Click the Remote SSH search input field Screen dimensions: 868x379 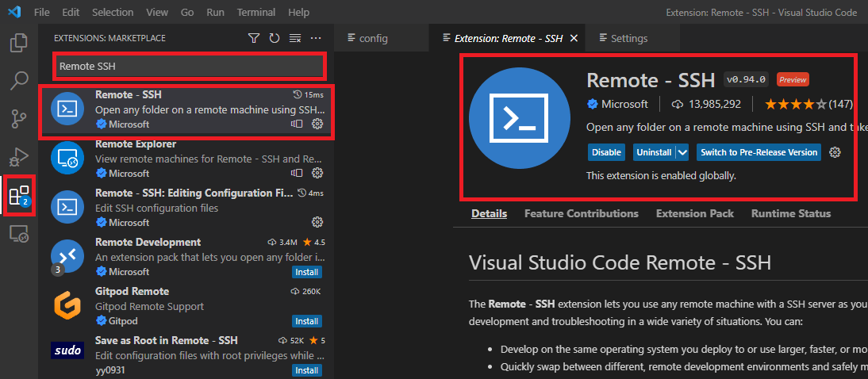point(190,67)
